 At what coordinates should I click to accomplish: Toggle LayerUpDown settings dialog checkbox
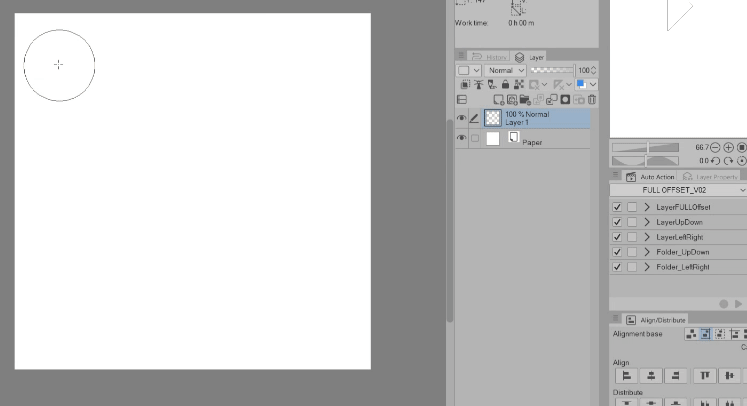point(632,222)
